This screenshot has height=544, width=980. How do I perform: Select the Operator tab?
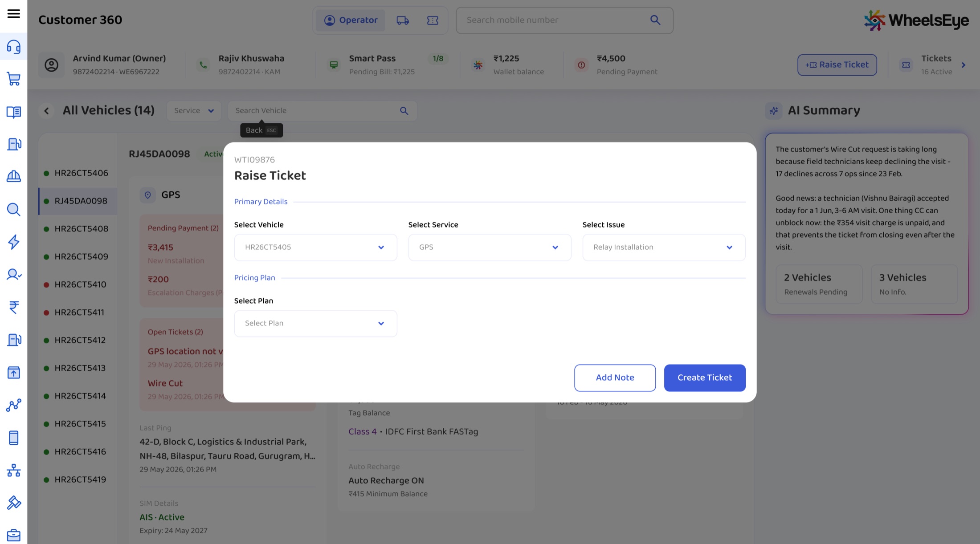tap(351, 20)
